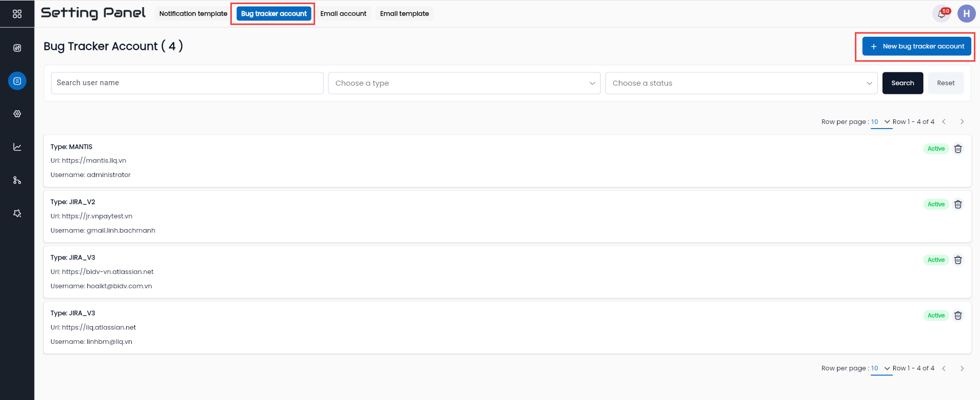The image size is (980, 400).
Task: Click the Bug Tracker Account ( 4 ) heading
Action: tap(113, 46)
